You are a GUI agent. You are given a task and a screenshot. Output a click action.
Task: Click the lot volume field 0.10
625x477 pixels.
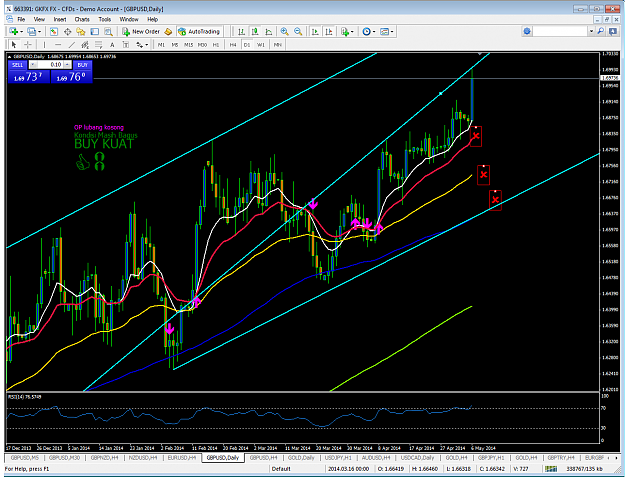point(50,65)
